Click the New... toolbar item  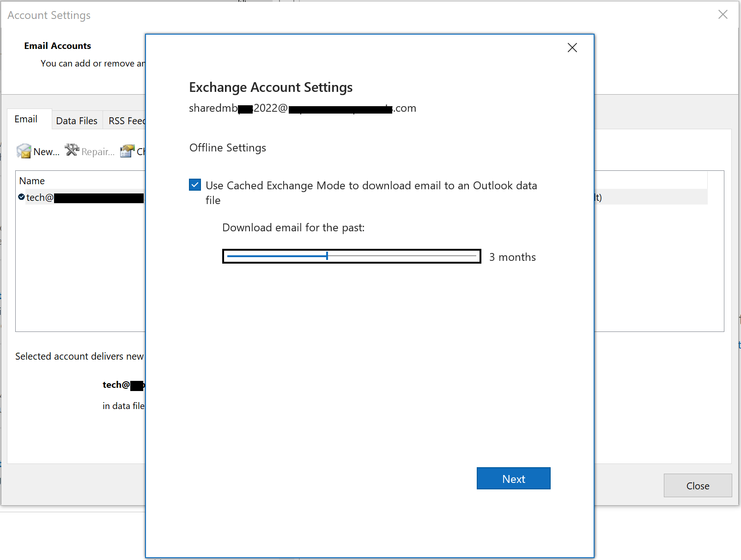click(46, 151)
